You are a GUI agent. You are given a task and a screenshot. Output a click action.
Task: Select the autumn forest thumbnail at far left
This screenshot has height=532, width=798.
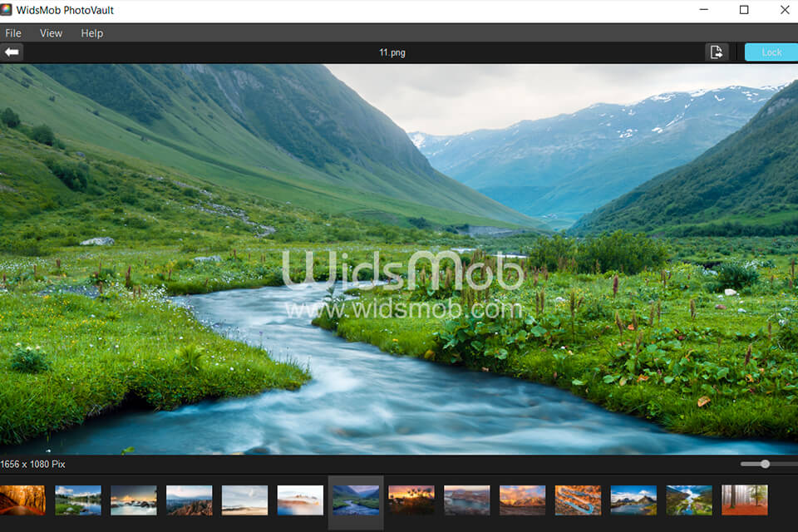point(21,500)
